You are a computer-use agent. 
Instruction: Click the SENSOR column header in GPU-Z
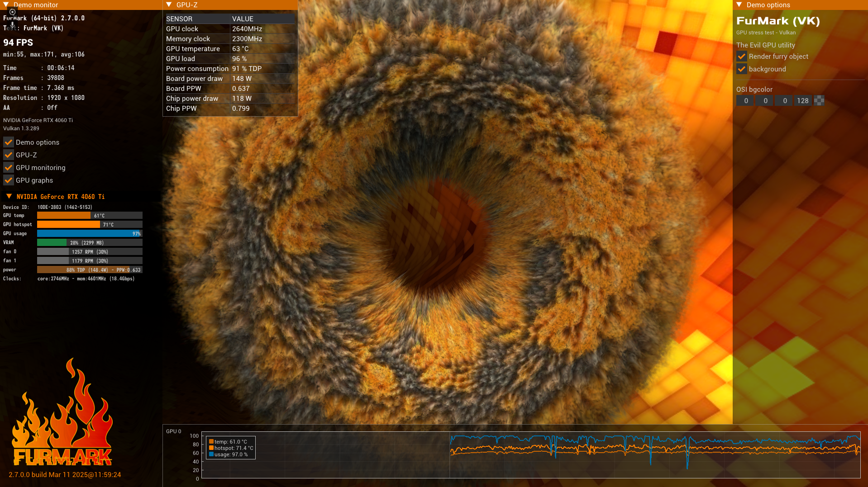(x=179, y=19)
